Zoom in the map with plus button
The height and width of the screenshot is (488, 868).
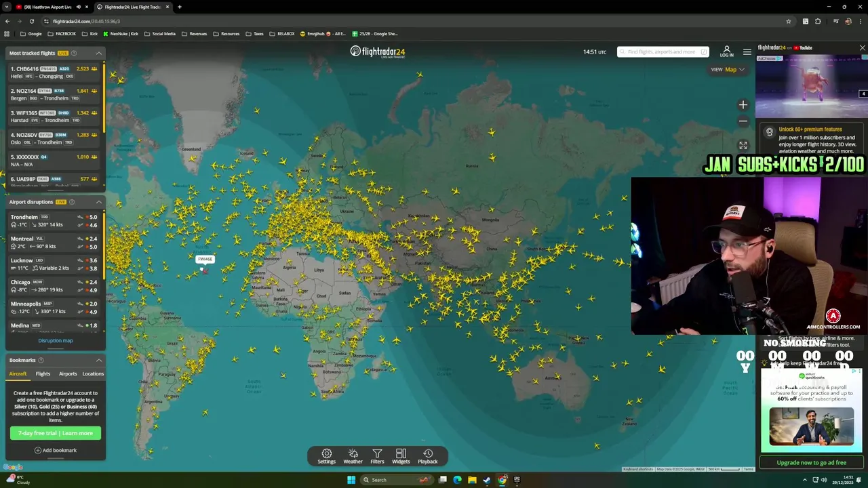click(743, 105)
